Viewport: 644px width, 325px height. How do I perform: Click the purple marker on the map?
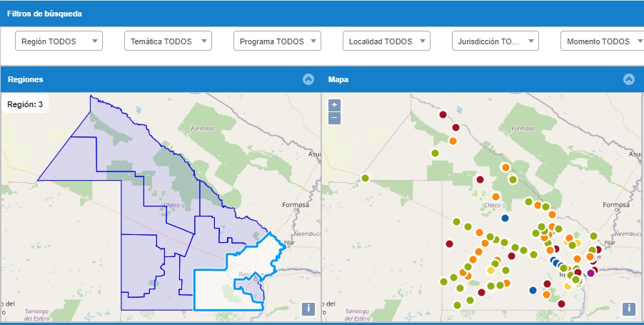tap(590, 273)
